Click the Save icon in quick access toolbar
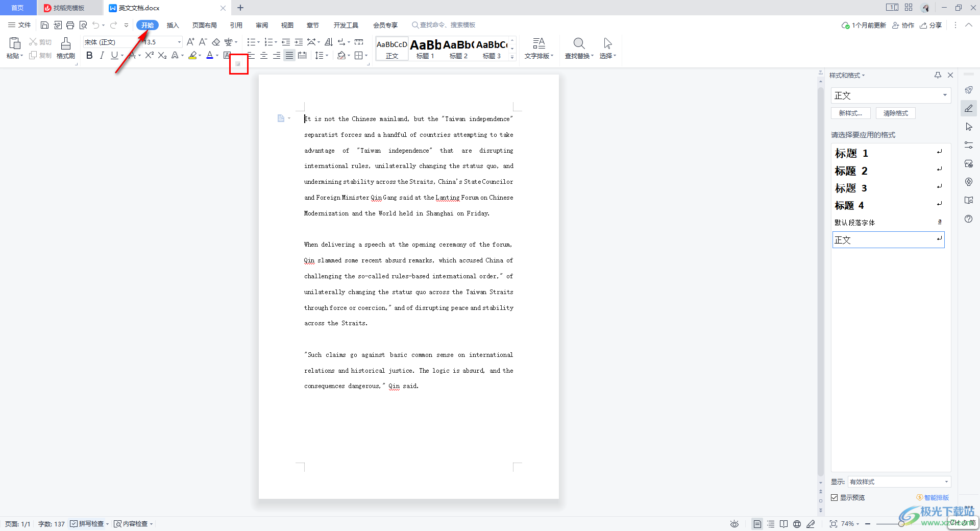 (x=44, y=25)
